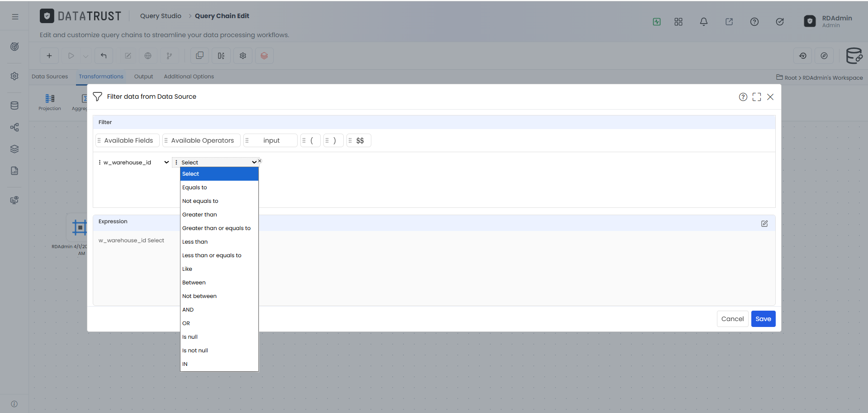Open the layers icon in sidebar

[14, 149]
